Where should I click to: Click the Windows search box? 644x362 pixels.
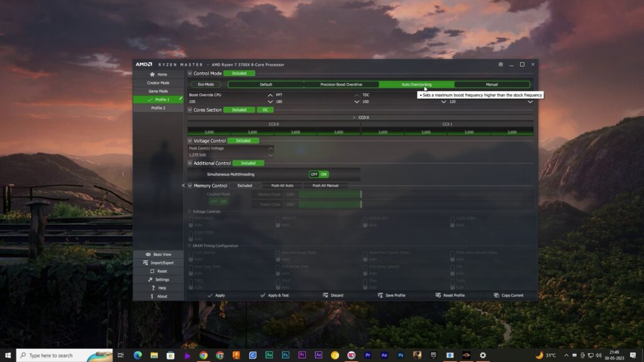(x=65, y=356)
